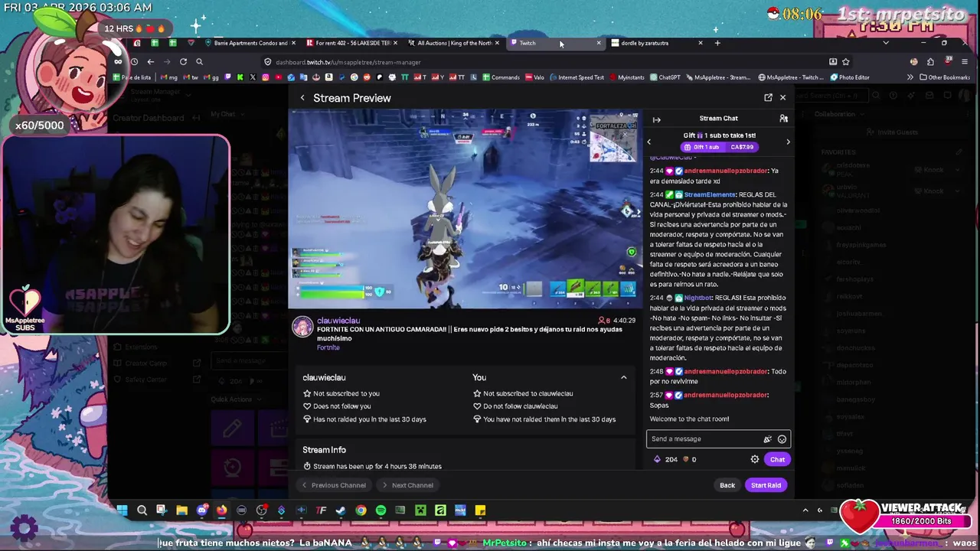Open Google Chrome from taskbar

(361, 510)
